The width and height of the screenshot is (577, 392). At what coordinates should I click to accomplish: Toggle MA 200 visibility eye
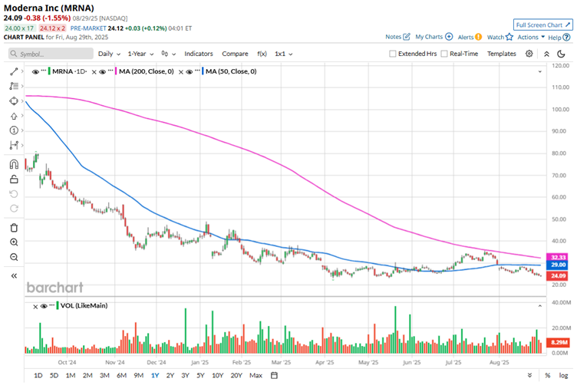pos(103,72)
